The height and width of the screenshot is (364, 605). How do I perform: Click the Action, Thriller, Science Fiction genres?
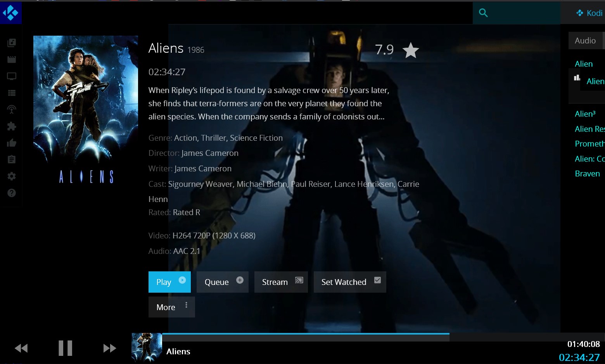[228, 138]
